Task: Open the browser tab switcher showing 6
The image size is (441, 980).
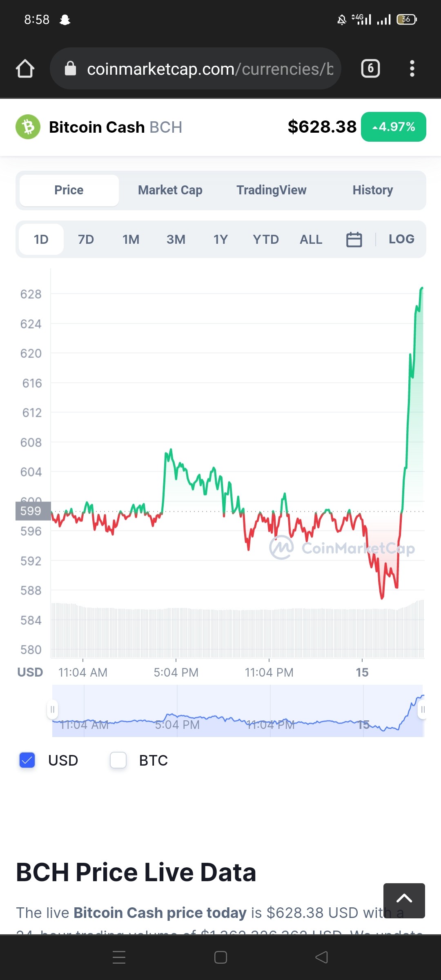Action: click(x=370, y=69)
